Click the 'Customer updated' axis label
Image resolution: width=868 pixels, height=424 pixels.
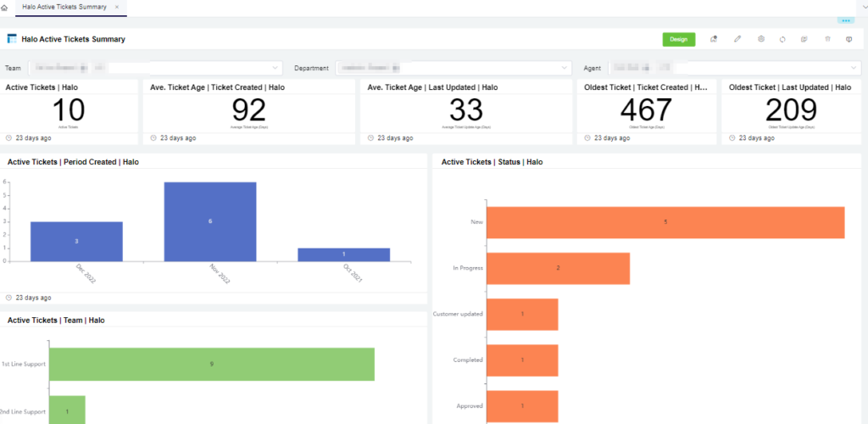pos(458,314)
